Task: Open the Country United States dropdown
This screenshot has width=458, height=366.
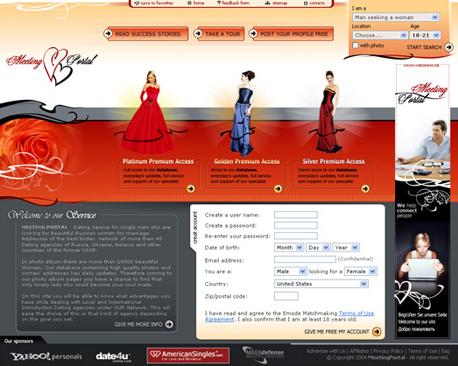Action: click(321, 284)
